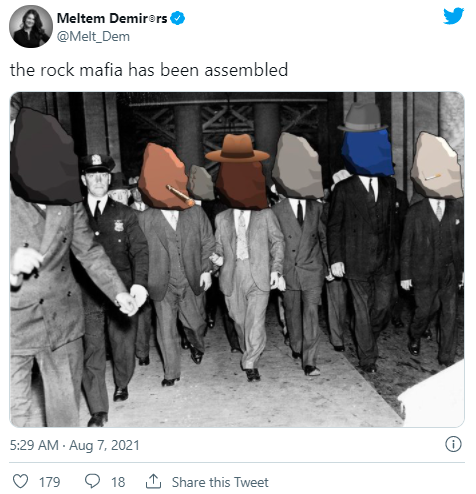
Task: Open the rock mafia image
Action: pyautogui.click(x=237, y=260)
